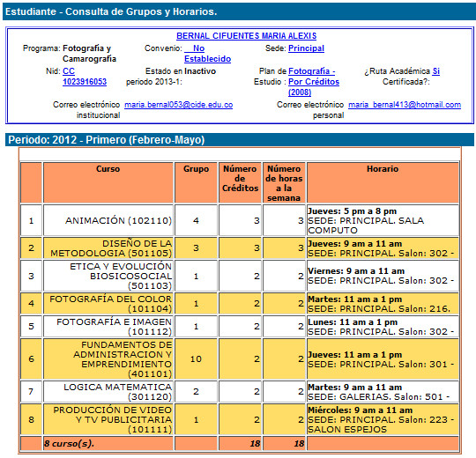The width and height of the screenshot is (476, 458).
Task: Click schedule Miércoles: 9 am a 11 am
Action: pyautogui.click(x=360, y=410)
